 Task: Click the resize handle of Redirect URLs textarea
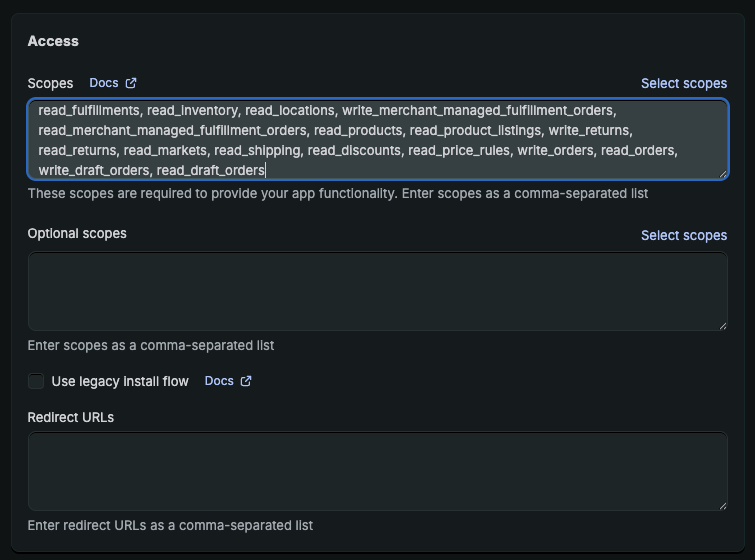(722, 505)
